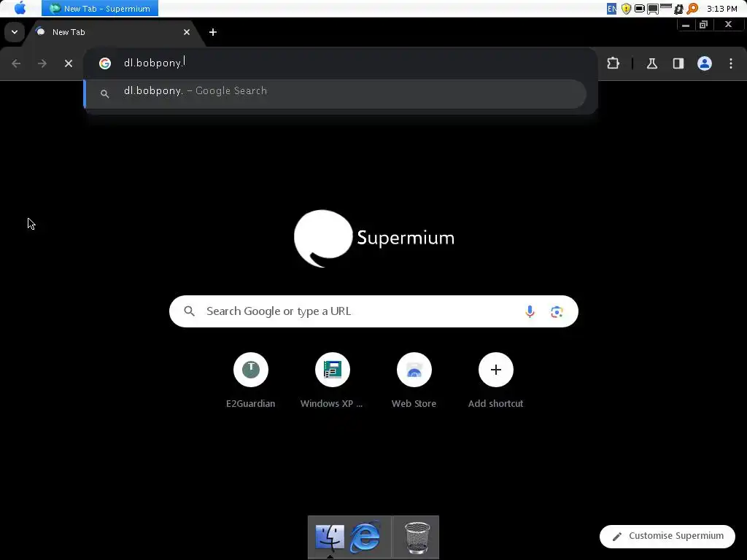This screenshot has width=747, height=560.
Task: Open the profile avatar menu
Action: pyautogui.click(x=705, y=63)
